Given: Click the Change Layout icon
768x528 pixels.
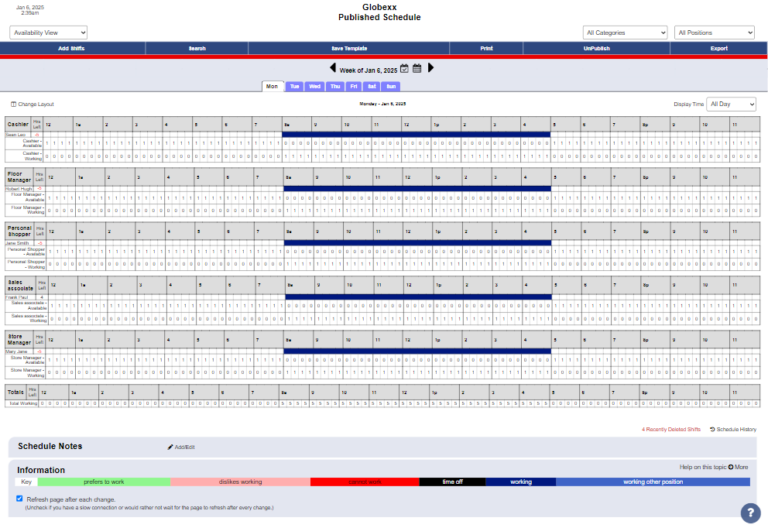Looking at the screenshot, I should point(13,104).
